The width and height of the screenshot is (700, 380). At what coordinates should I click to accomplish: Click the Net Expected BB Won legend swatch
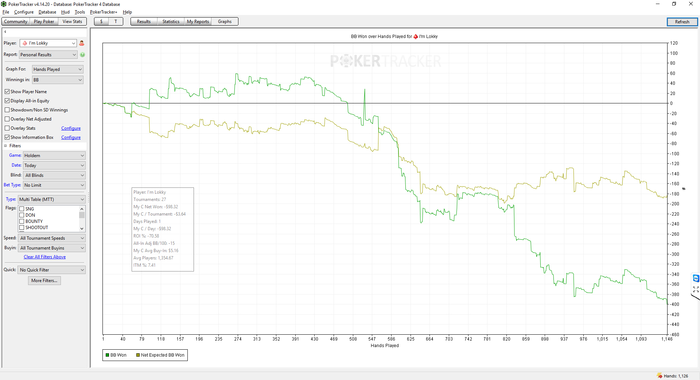point(138,355)
